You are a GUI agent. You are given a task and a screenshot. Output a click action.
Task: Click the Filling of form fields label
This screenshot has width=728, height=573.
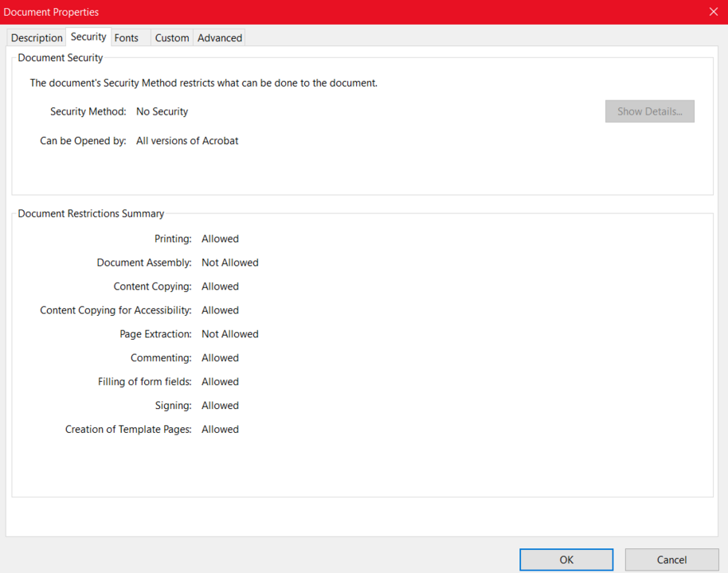[x=145, y=382]
